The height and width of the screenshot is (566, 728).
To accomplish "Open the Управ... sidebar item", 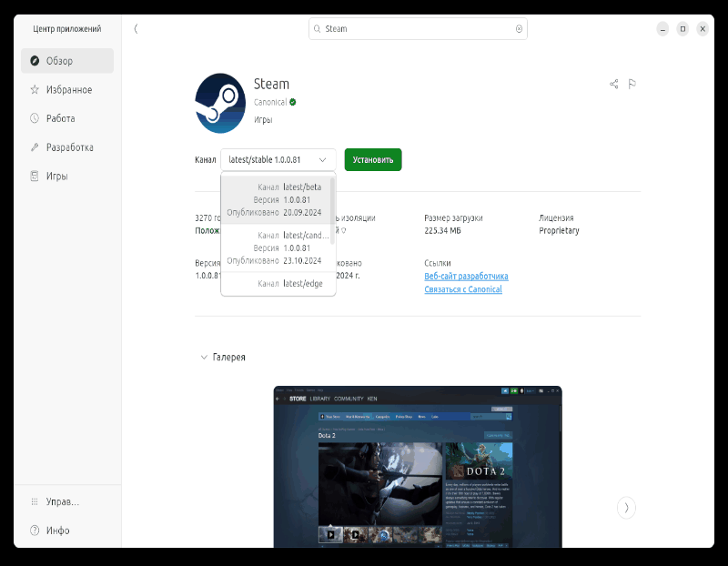I will tap(67, 501).
